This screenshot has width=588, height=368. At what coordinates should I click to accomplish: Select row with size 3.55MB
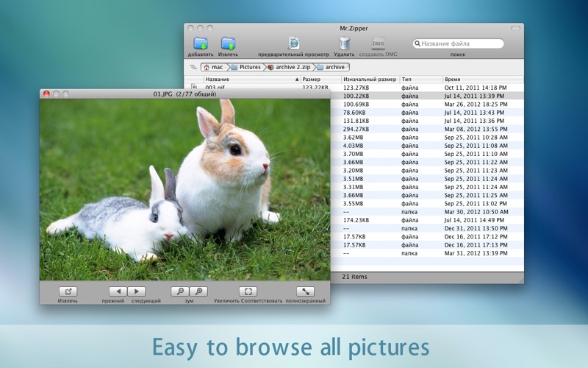tap(427, 203)
